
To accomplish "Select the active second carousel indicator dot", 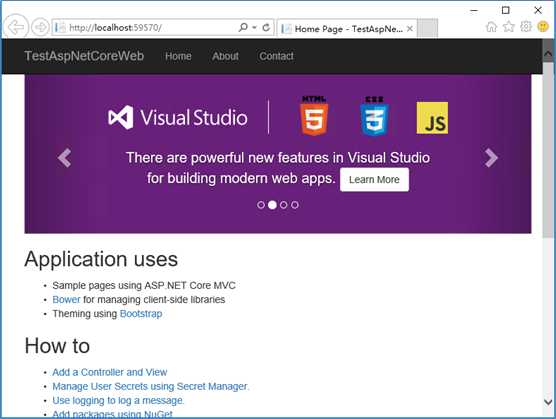I will [x=272, y=205].
